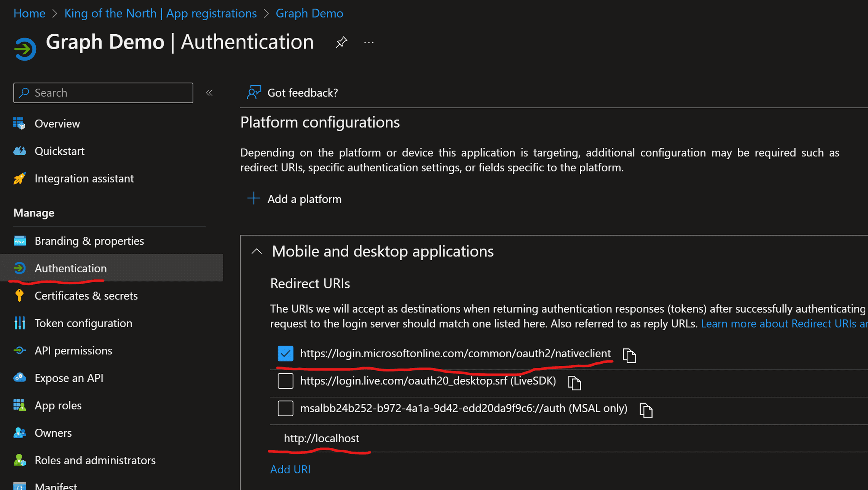Collapse the Mobile and desktop applications section
868x490 pixels.
coord(256,251)
